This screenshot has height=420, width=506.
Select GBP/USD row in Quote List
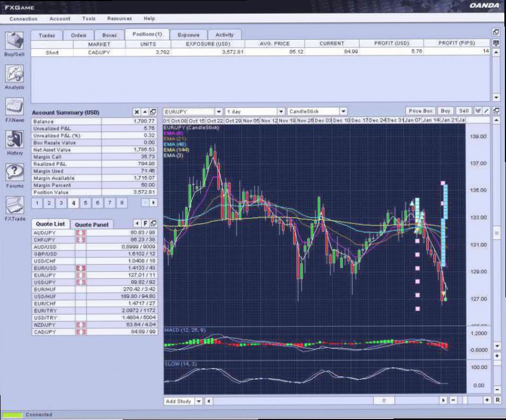click(x=95, y=254)
